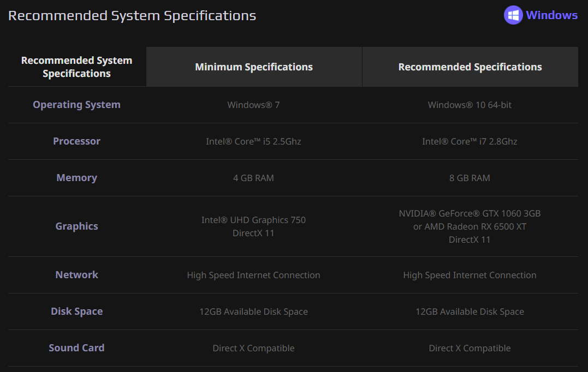Click the Operating System row label

(76, 105)
